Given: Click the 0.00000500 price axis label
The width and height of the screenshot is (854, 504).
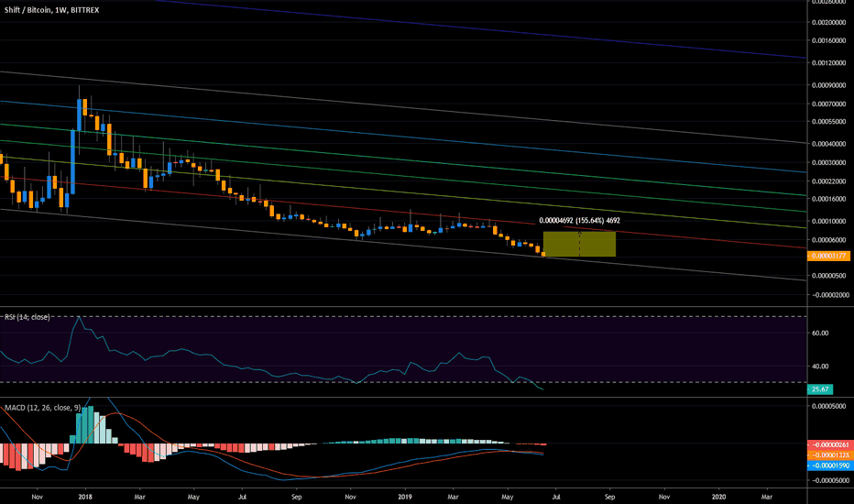Looking at the screenshot, I should 829,275.
